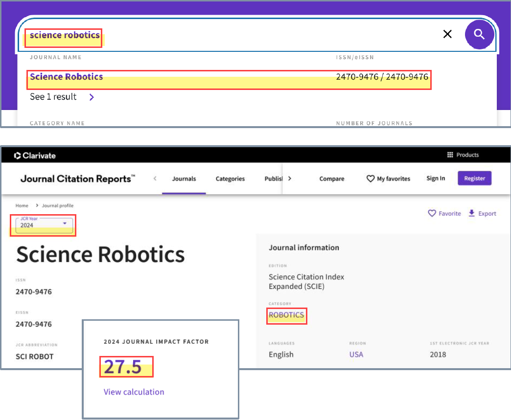Click the Register button
Viewport: 511px width, 420px height.
(474, 178)
